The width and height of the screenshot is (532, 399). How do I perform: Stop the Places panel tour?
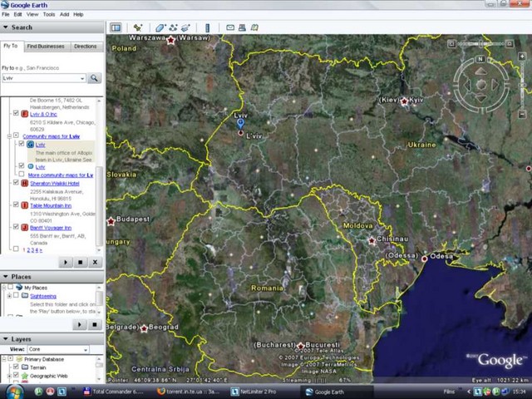(x=95, y=325)
